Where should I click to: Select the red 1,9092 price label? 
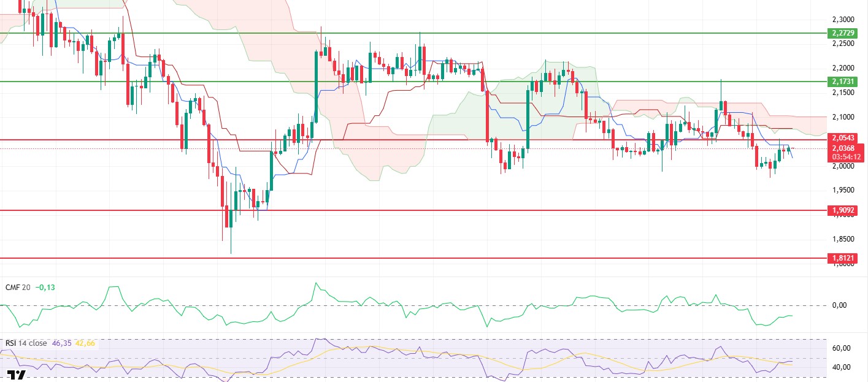point(842,210)
